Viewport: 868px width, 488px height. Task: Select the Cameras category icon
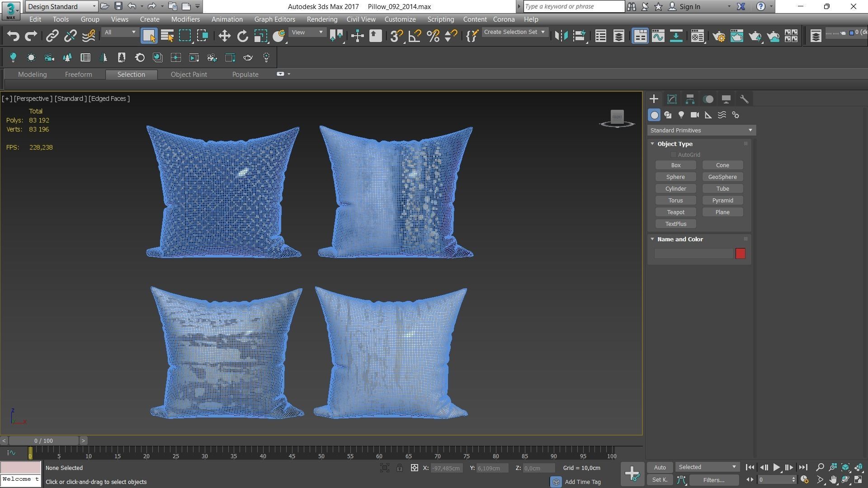tap(695, 115)
